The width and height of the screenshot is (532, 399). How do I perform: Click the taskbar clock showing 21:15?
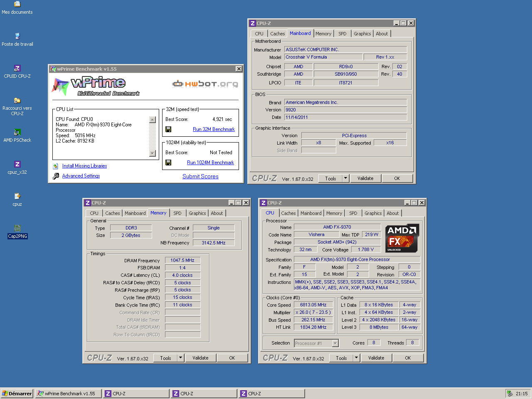point(521,394)
